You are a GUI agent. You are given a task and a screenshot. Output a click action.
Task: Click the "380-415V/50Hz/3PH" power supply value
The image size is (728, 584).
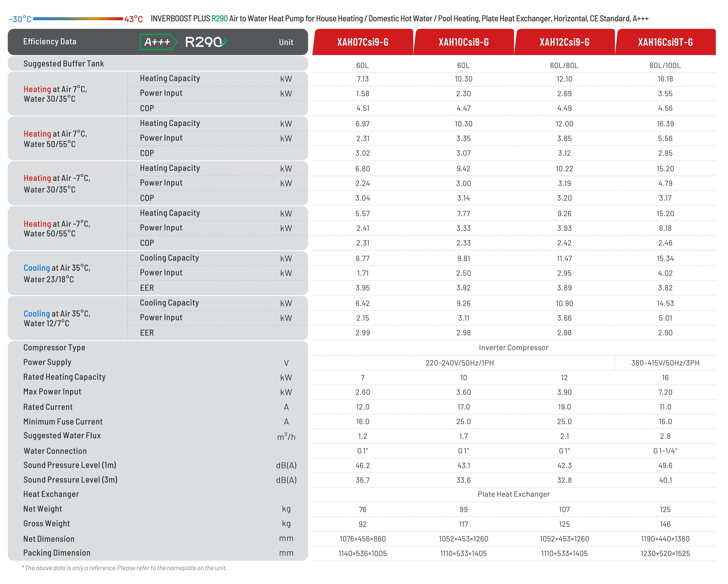(665, 363)
